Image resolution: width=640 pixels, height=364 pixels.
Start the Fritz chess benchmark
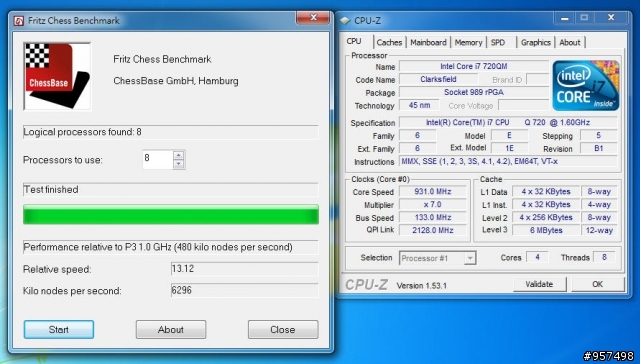click(59, 329)
